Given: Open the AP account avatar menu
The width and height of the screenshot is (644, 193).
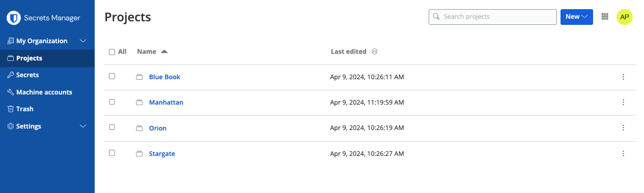Looking at the screenshot, I should coord(625,17).
